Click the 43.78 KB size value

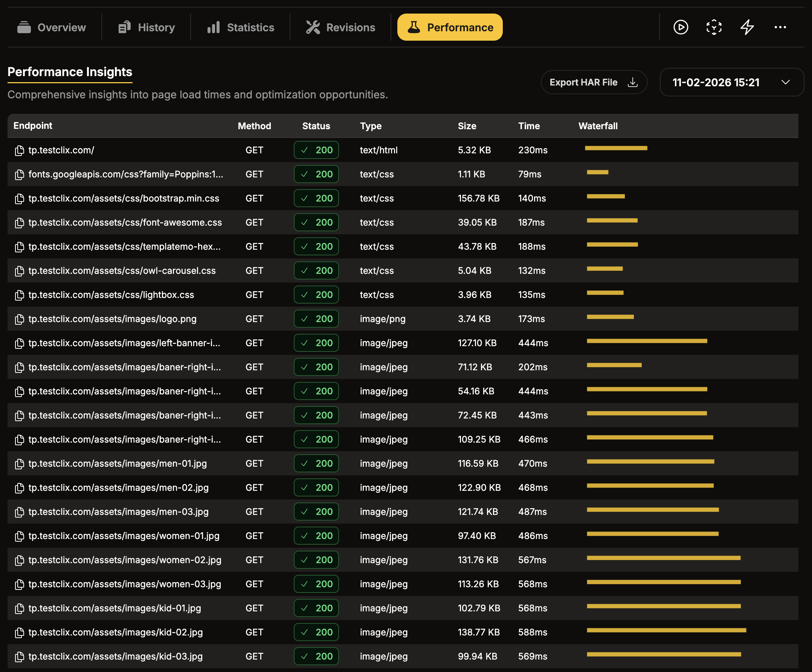(477, 247)
